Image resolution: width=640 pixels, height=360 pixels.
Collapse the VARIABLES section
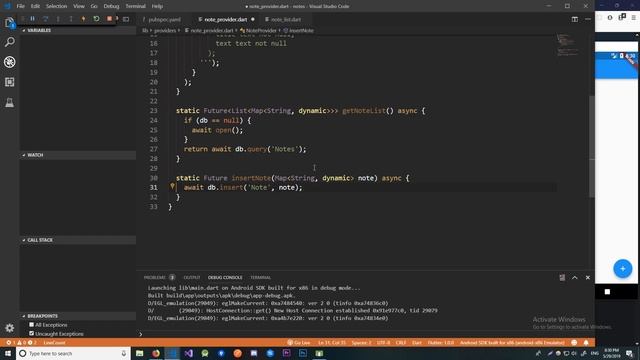click(78, 30)
